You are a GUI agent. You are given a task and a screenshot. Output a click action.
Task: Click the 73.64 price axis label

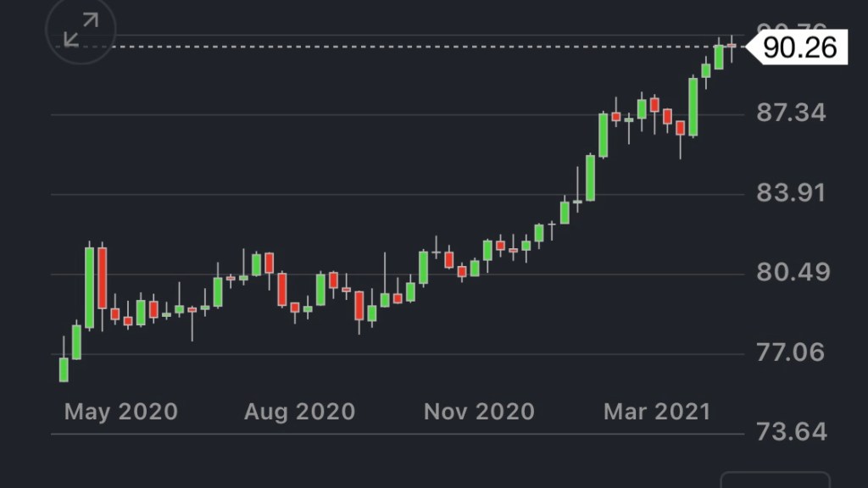click(x=790, y=432)
